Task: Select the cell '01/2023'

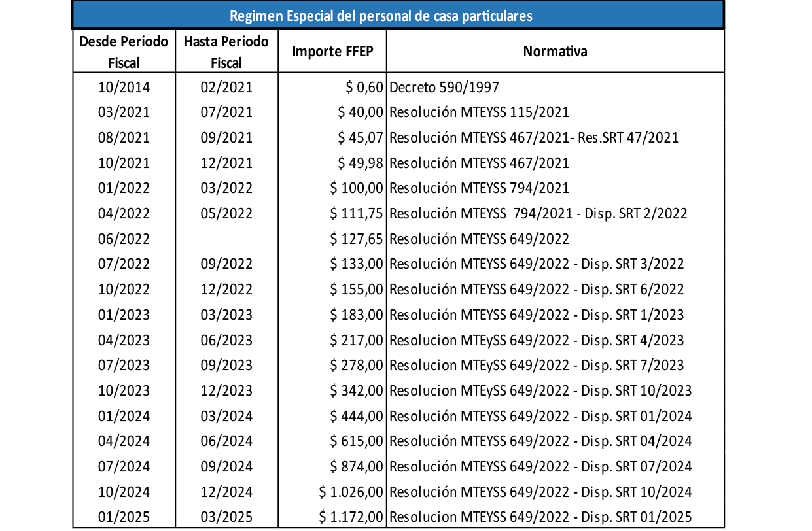Action: pyautogui.click(x=124, y=315)
